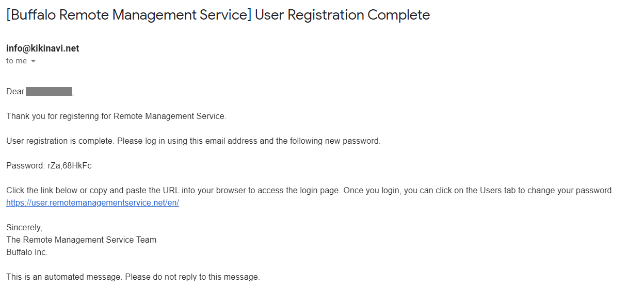Screen dimensions: 644x289
Task: Expand recipient details arrow beside 'to me'
Action: [x=34, y=61]
